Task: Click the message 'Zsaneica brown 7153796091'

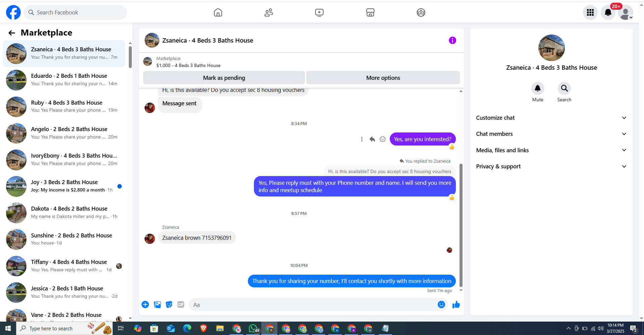Action: coord(197,238)
